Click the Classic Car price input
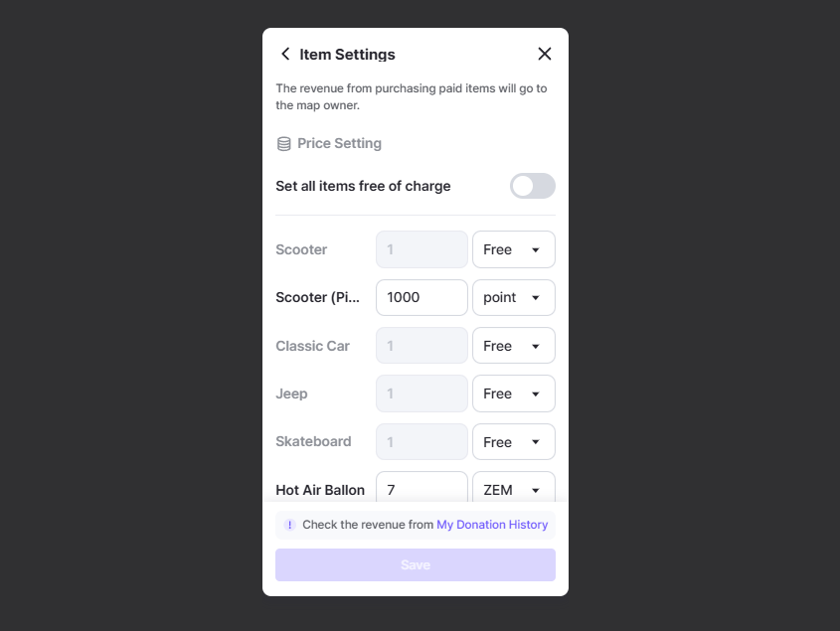 pos(421,346)
